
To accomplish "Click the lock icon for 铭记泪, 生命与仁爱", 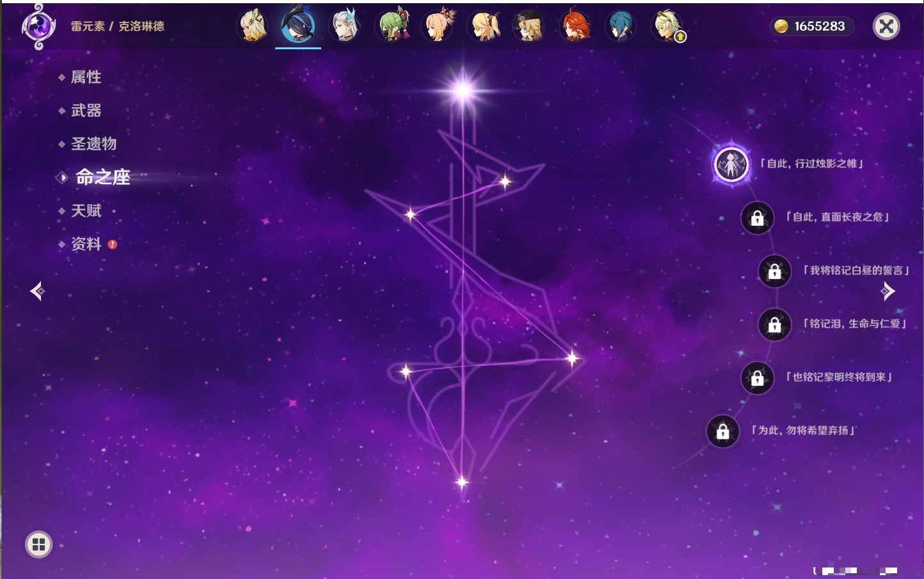I will point(774,325).
